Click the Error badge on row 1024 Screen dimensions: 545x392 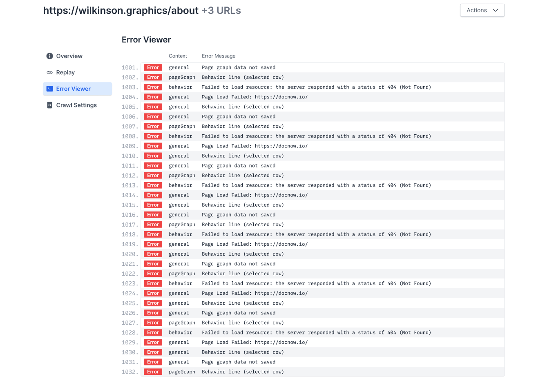[x=152, y=293]
